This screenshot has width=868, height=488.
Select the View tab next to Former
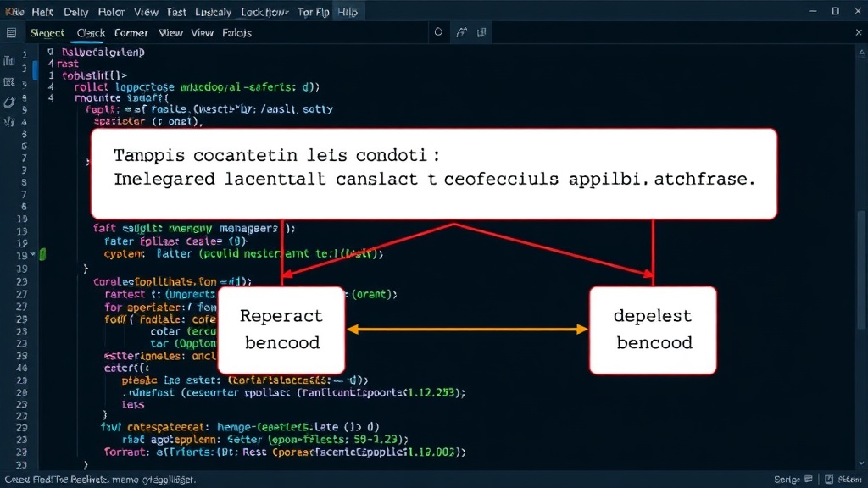click(x=170, y=33)
